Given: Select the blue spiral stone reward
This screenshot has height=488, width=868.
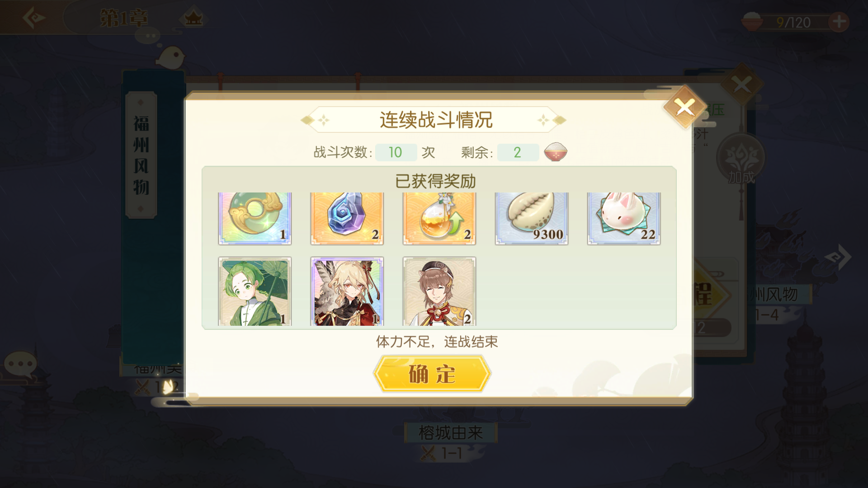Looking at the screenshot, I should [347, 219].
